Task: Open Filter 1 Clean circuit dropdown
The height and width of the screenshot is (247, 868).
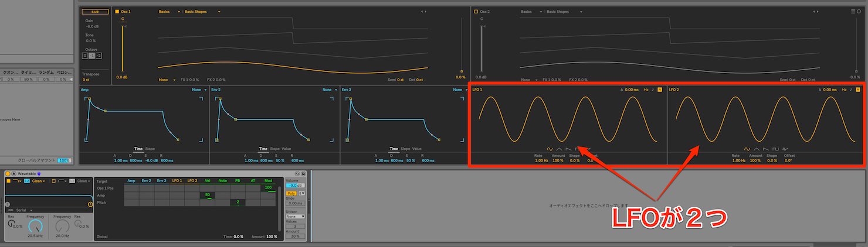Action: [x=39, y=181]
